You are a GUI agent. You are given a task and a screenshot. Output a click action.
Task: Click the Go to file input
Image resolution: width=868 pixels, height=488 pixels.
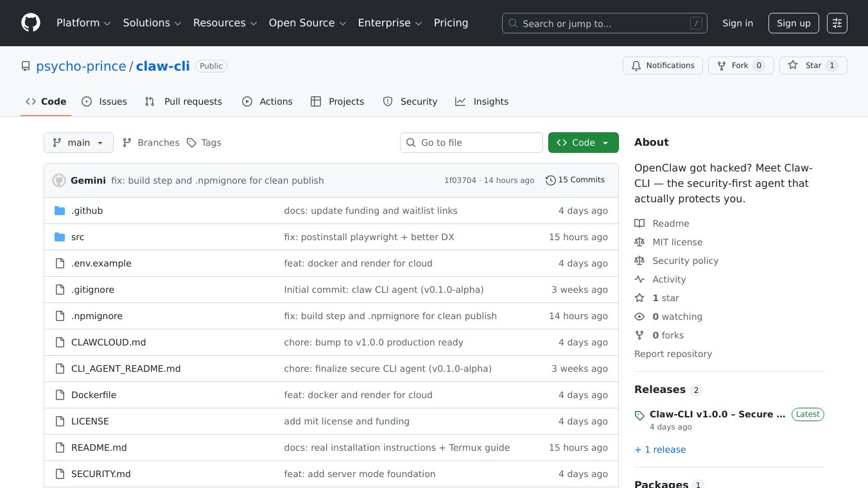pyautogui.click(x=471, y=143)
